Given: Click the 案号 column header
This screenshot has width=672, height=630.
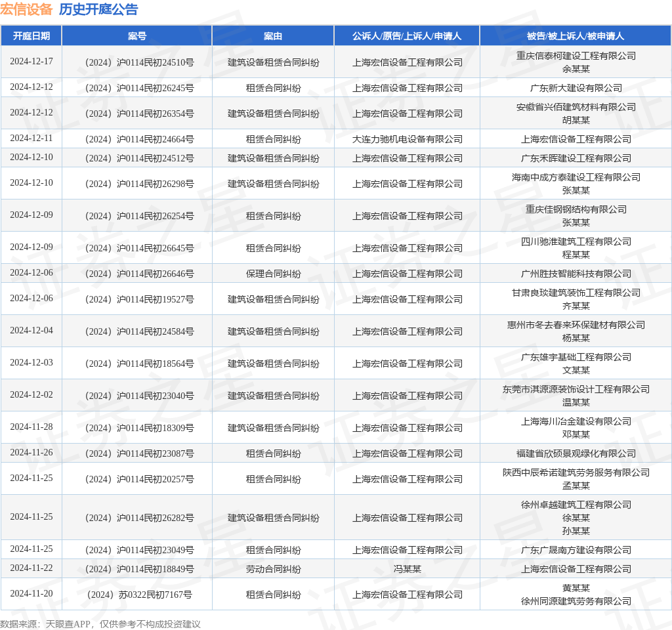Looking at the screenshot, I should [136, 36].
